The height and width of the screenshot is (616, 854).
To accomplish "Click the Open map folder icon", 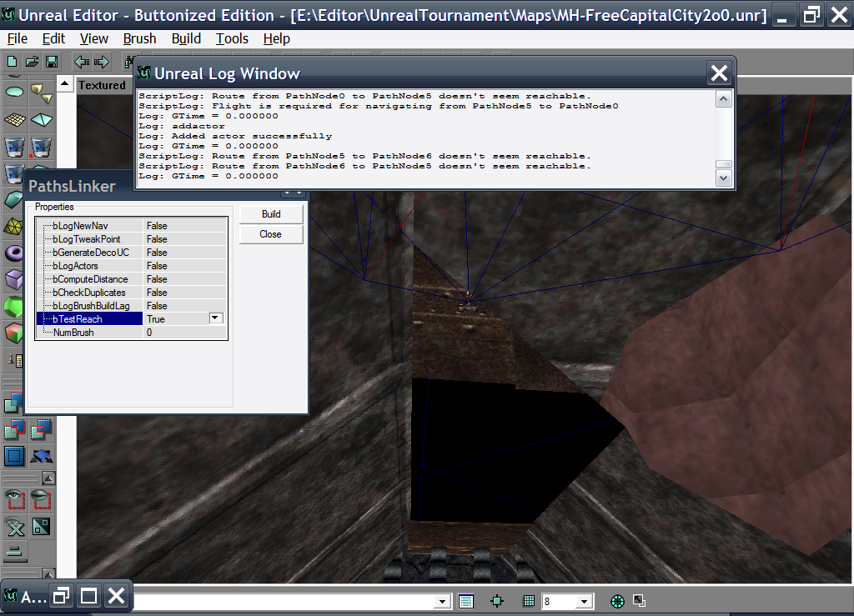I will [32, 62].
